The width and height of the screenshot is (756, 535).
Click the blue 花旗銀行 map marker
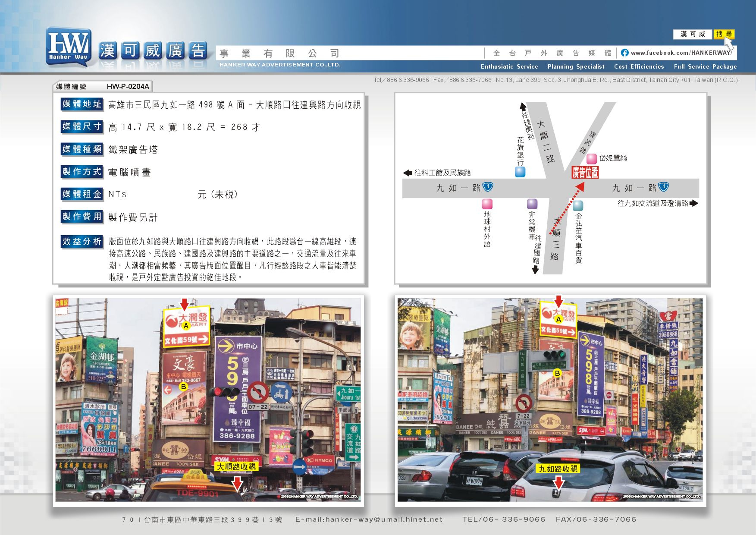coord(520,172)
